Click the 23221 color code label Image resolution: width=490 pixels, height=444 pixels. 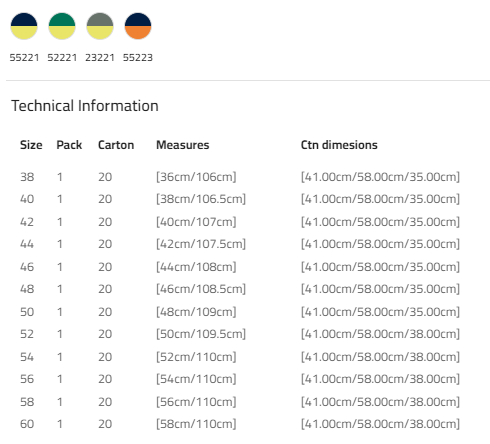(x=100, y=58)
